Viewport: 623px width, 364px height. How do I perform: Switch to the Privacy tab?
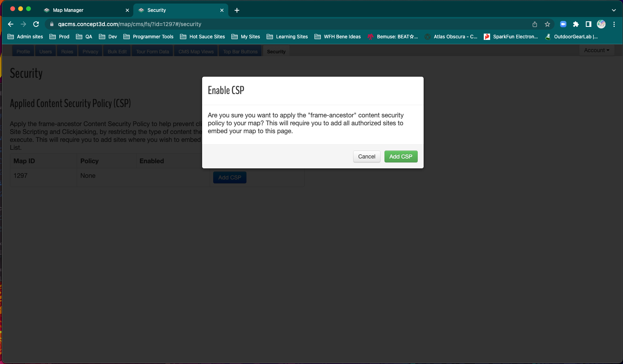(90, 51)
